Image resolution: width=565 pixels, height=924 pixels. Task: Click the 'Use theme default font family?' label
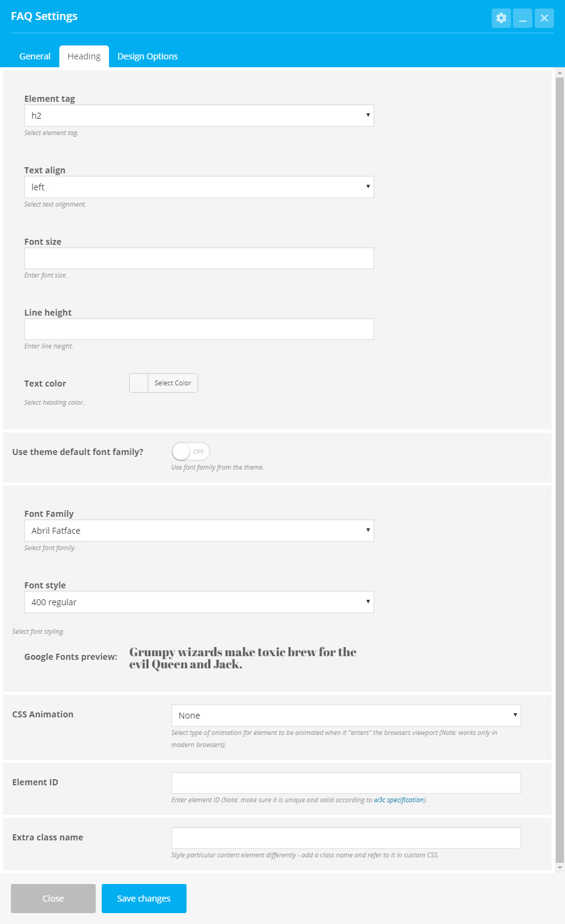[x=78, y=452]
